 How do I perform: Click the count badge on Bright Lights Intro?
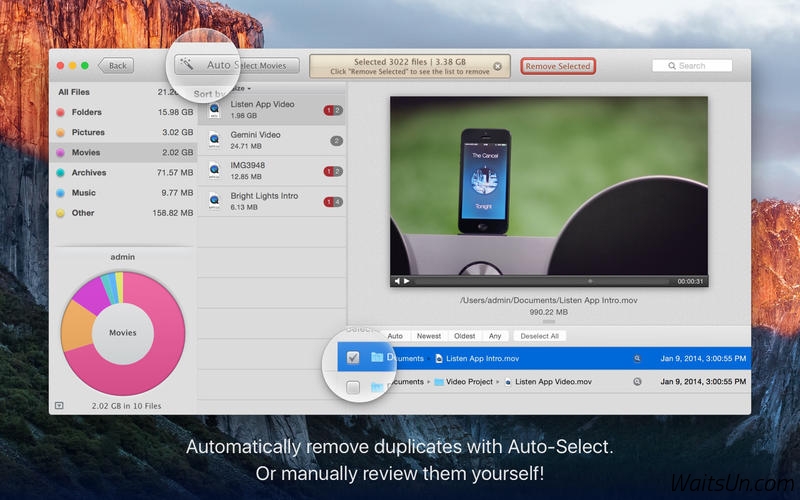(x=333, y=202)
